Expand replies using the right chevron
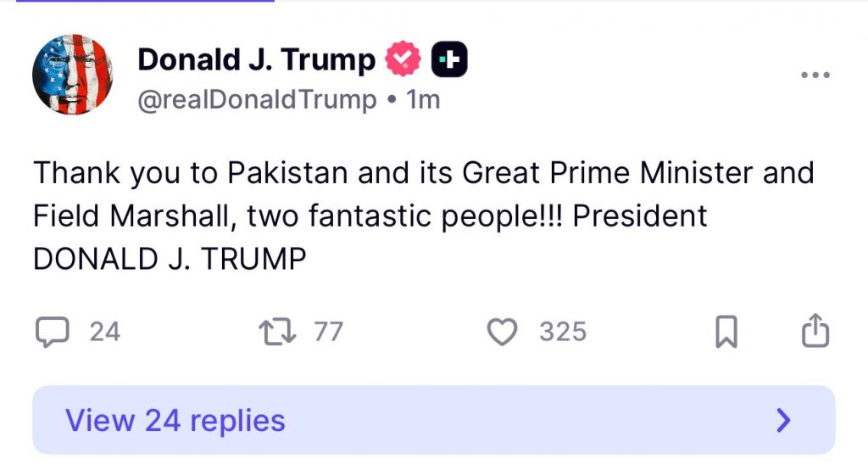 pos(784,420)
